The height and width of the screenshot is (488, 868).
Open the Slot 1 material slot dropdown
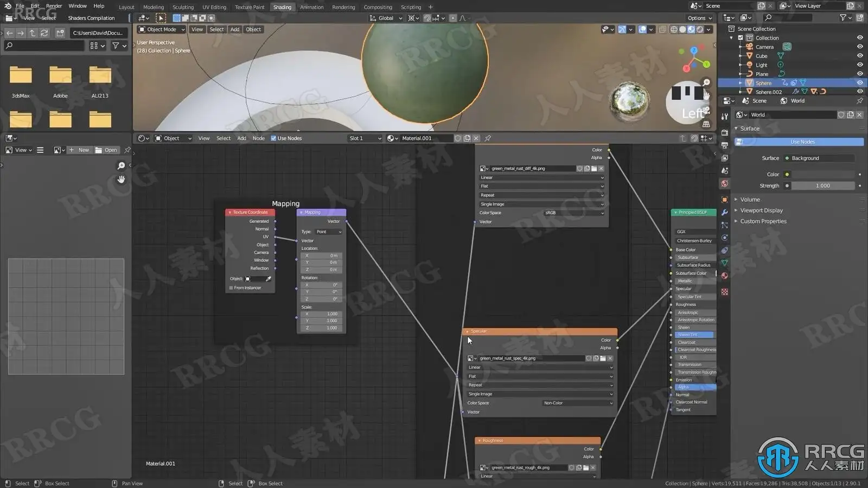365,138
